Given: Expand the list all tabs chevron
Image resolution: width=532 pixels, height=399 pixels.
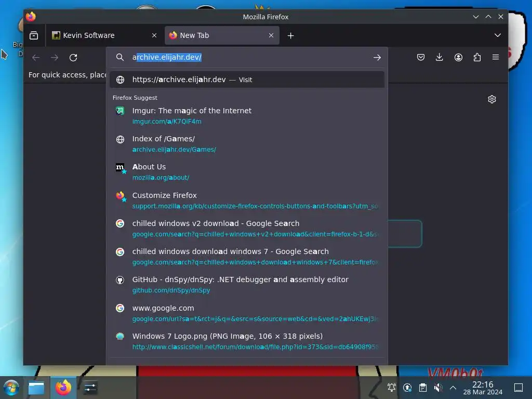Looking at the screenshot, I should click(x=497, y=35).
